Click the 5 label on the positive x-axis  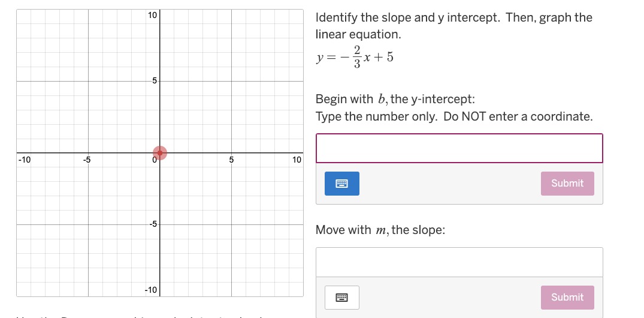pos(231,160)
